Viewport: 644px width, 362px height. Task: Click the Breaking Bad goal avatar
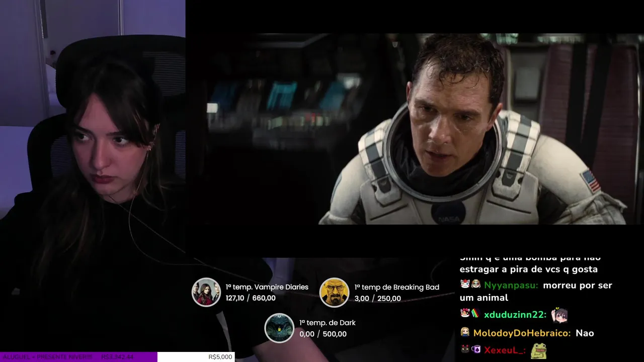(335, 292)
